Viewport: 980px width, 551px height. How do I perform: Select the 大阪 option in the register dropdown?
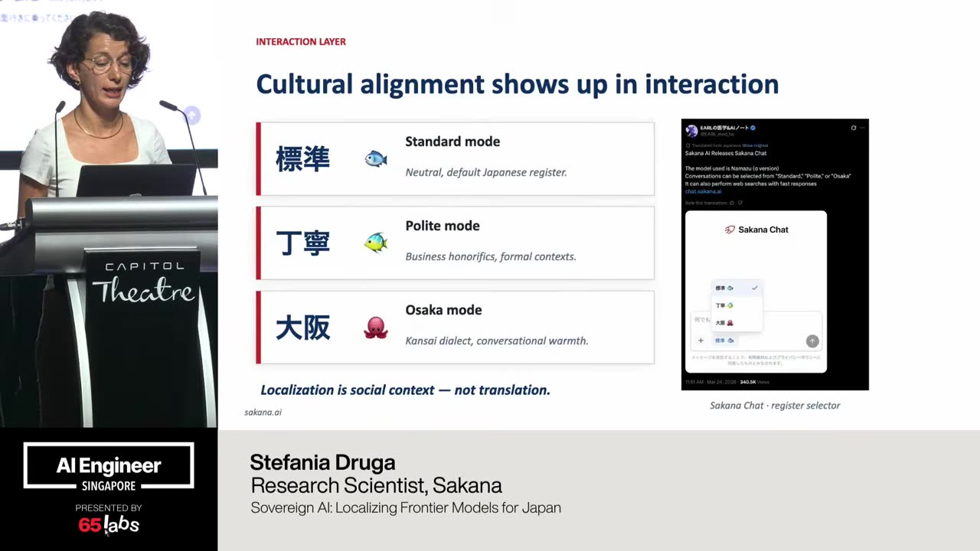click(x=737, y=323)
